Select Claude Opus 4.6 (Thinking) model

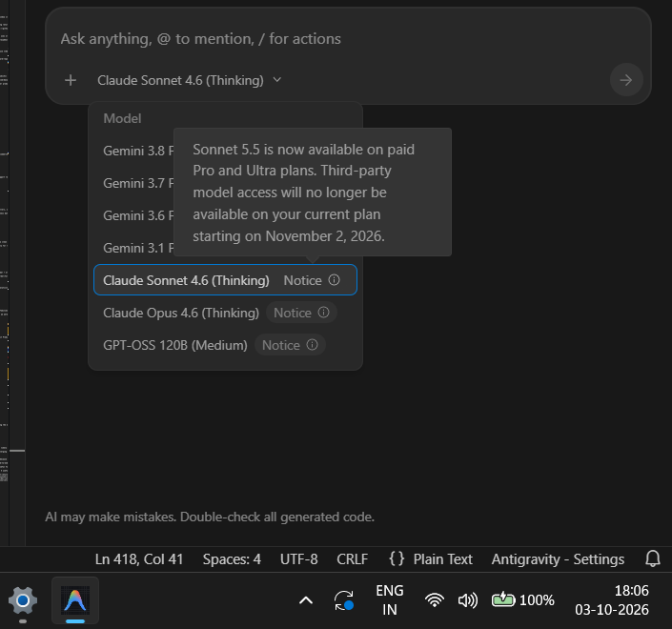pos(225,313)
